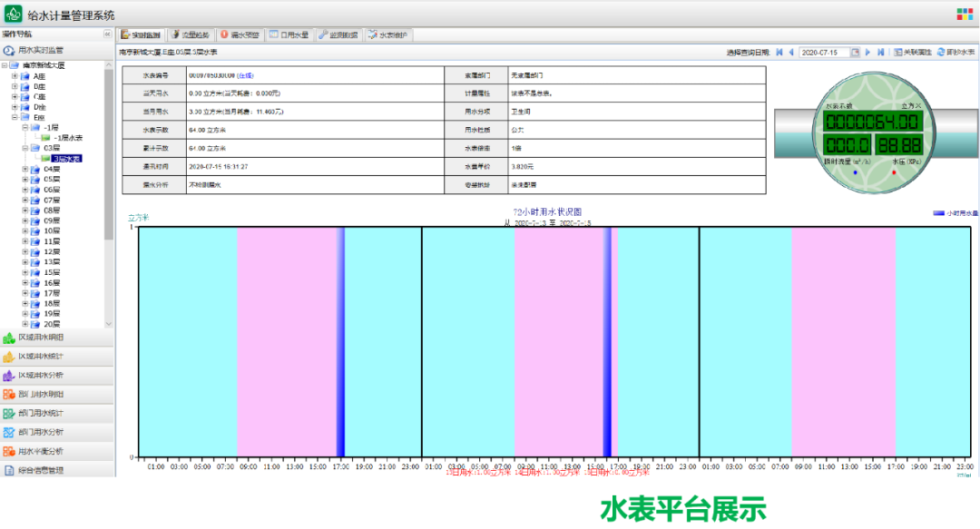980x529 pixels.
Task: Open the calendar picker beside the date field
Action: 855,53
